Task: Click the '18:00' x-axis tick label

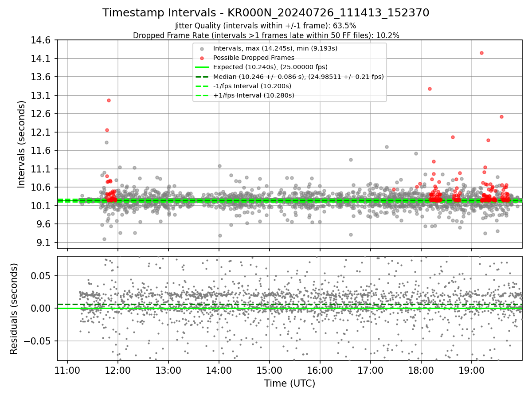Action: 421,370
